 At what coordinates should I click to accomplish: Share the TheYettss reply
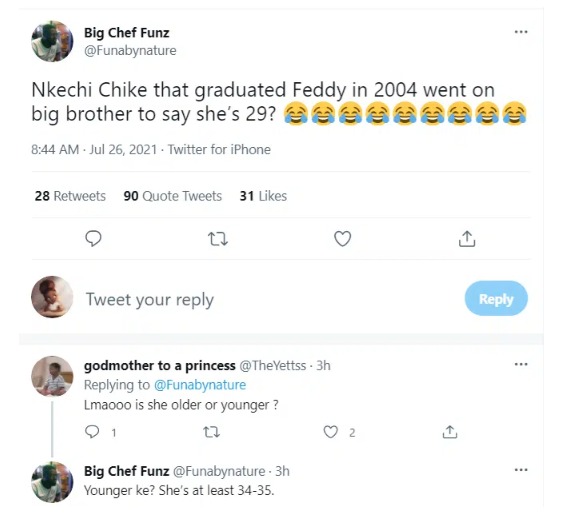(450, 432)
